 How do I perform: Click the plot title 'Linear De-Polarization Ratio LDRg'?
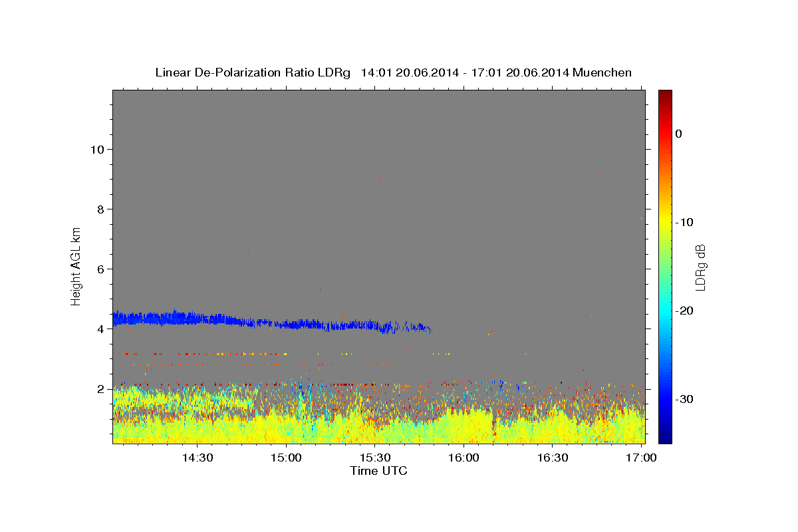[x=252, y=72]
